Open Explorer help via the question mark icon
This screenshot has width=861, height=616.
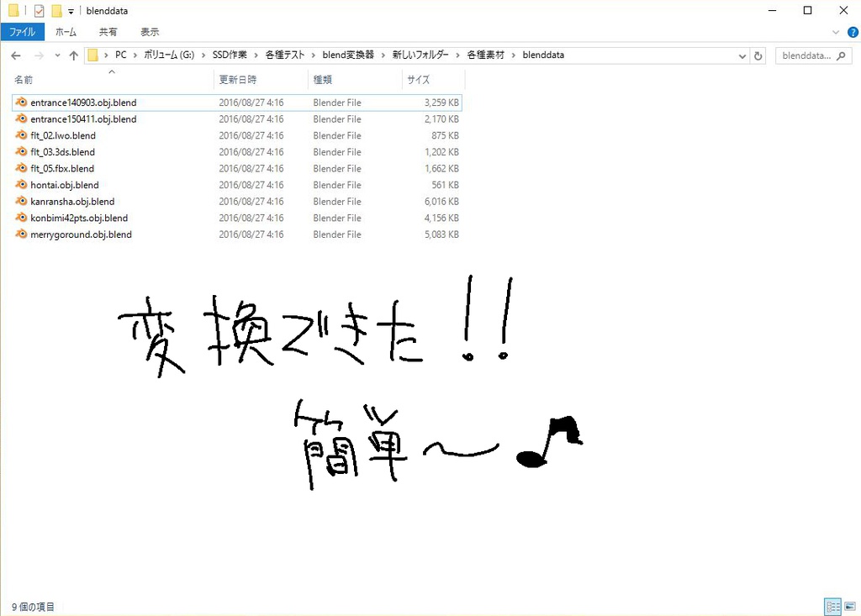[x=853, y=32]
